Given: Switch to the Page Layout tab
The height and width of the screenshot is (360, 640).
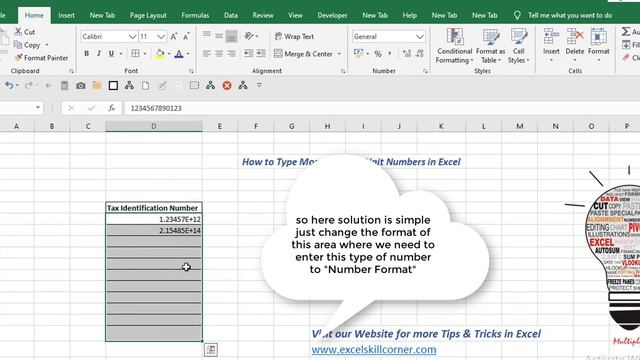Looking at the screenshot, I should pyautogui.click(x=148, y=15).
